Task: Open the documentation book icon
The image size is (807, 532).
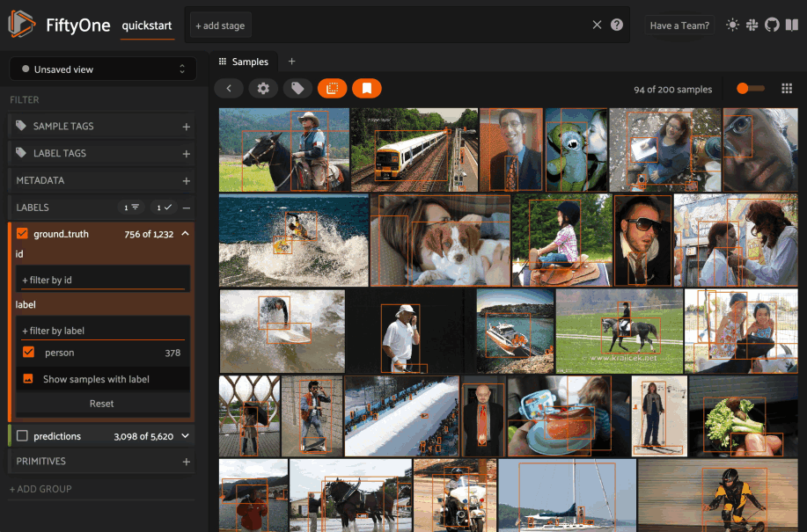Action: (791, 26)
